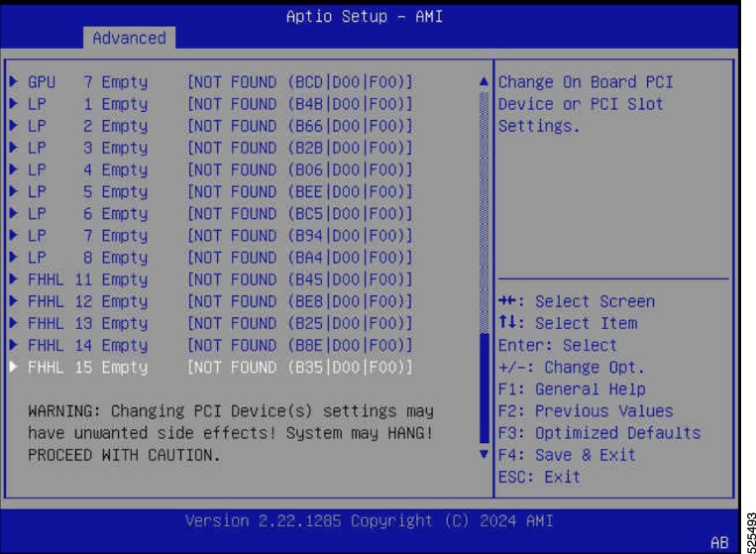Image resolution: width=756 pixels, height=554 pixels.
Task: Click the scrollbar up arrow
Action: [485, 81]
